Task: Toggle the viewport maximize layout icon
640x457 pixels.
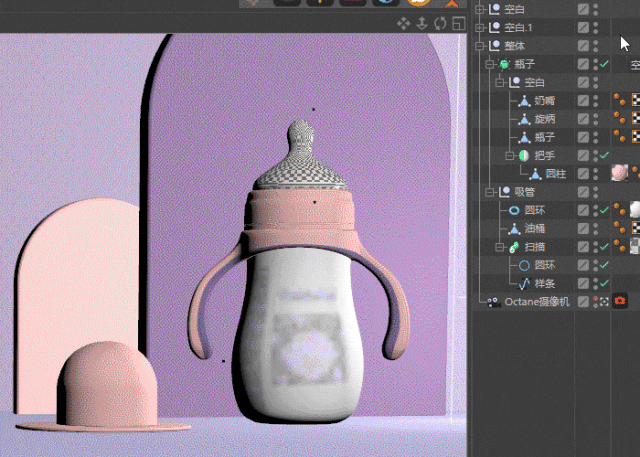Action: point(458,23)
